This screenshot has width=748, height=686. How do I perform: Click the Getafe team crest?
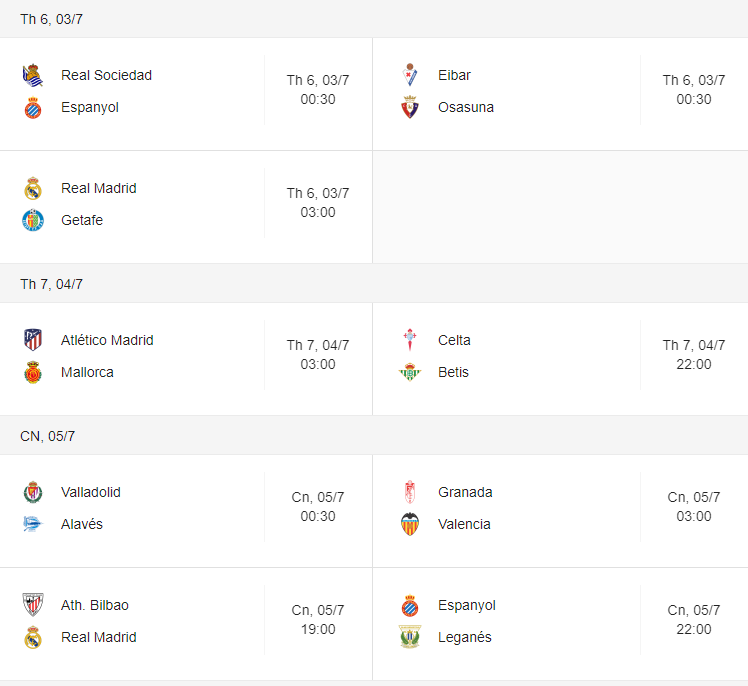[x=33, y=220]
